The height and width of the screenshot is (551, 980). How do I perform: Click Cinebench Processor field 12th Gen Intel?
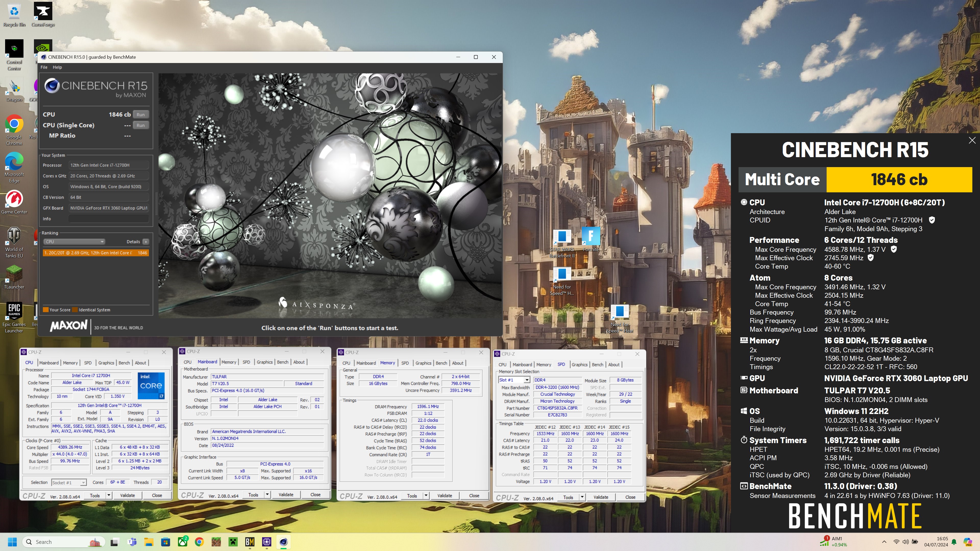(x=109, y=165)
